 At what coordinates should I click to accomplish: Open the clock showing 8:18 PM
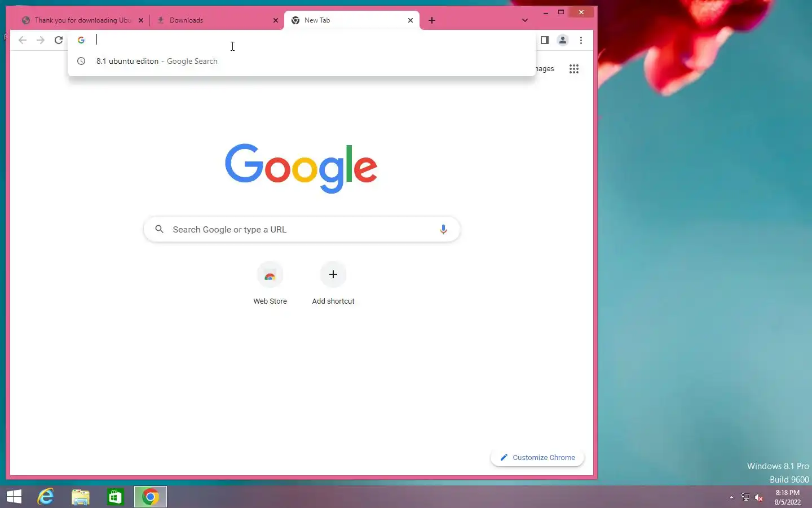click(787, 497)
